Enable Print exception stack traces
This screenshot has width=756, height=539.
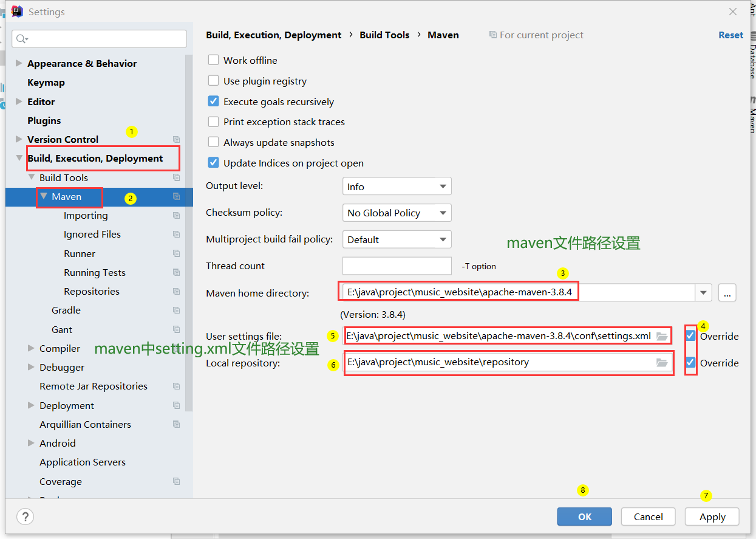(213, 122)
